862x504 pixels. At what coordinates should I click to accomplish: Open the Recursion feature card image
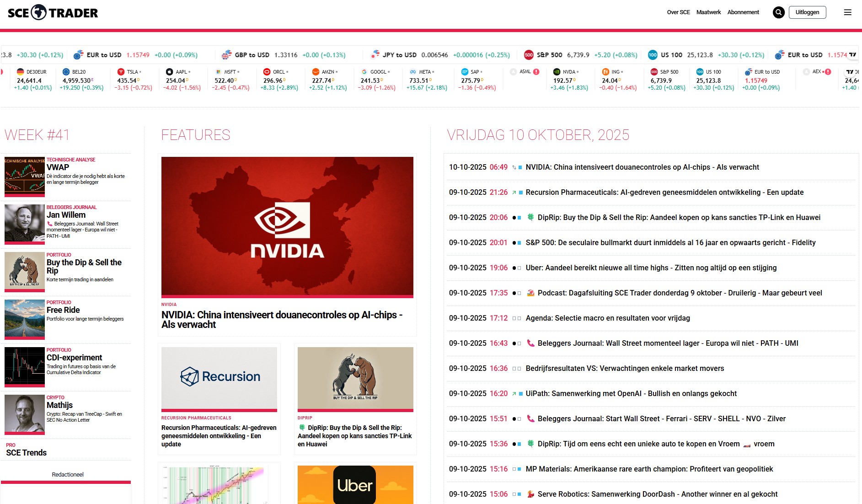point(219,378)
